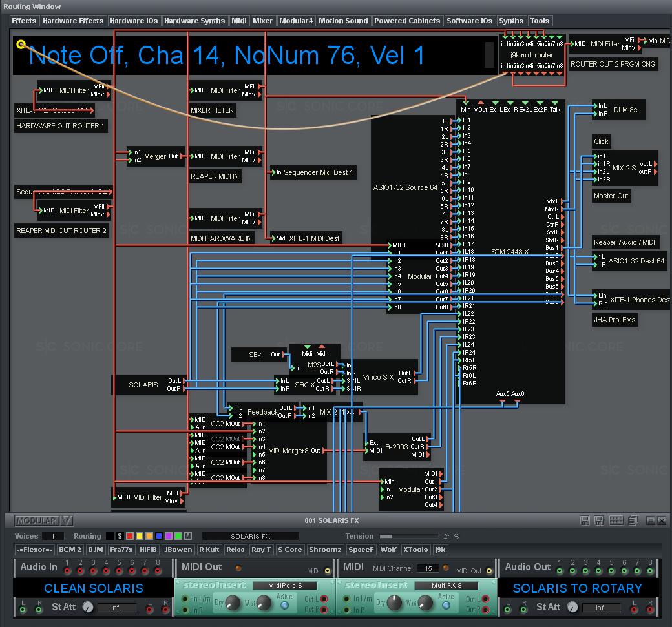
Task: Click the stacked pages copy icon
Action: point(633,520)
